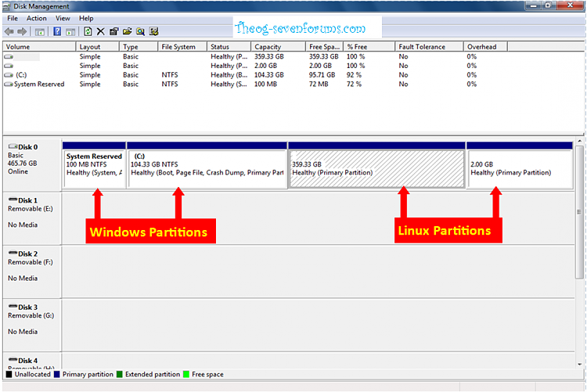
Task: Click the Healthy (B... status cell
Action: point(229,75)
